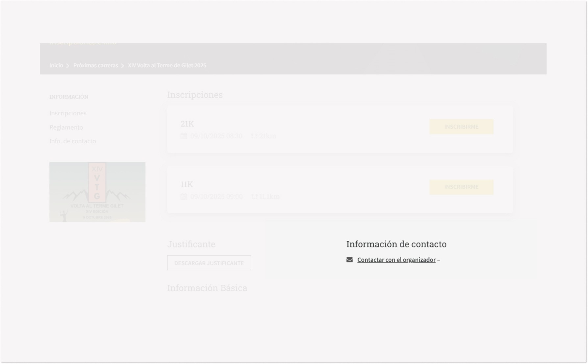Click the Justificante heading
Viewport: 588px width, 364px height.
tap(191, 244)
